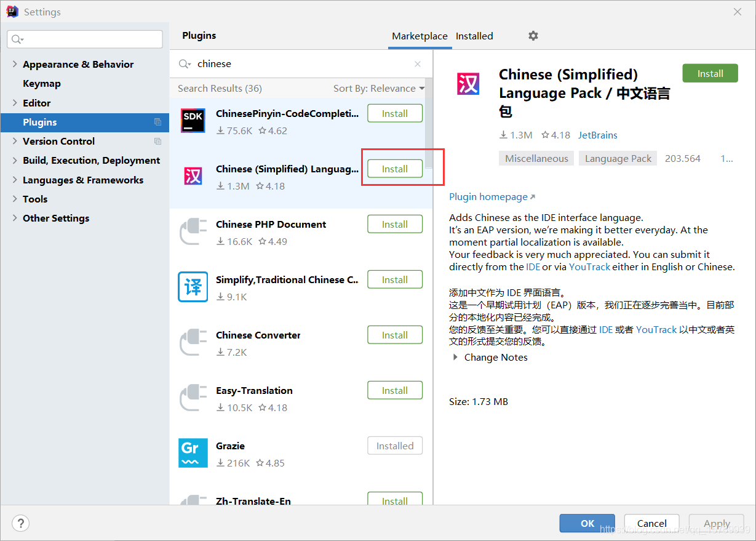
Task: Click the large Chinese Language Pack logo
Action: coord(468,84)
